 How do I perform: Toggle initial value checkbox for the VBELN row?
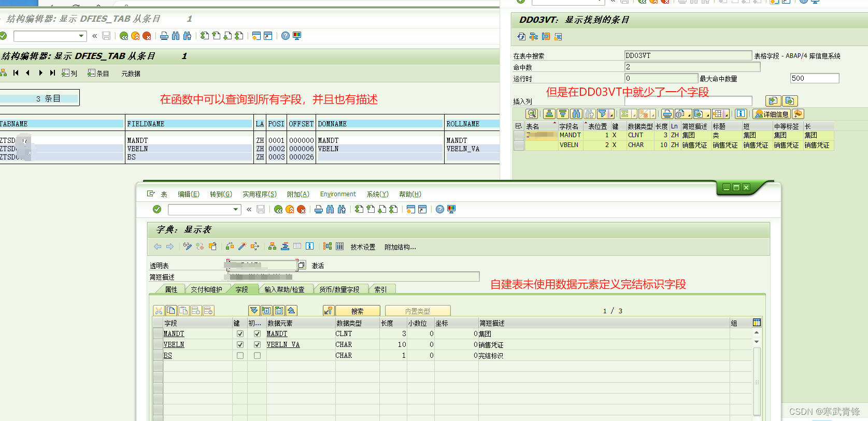click(257, 344)
